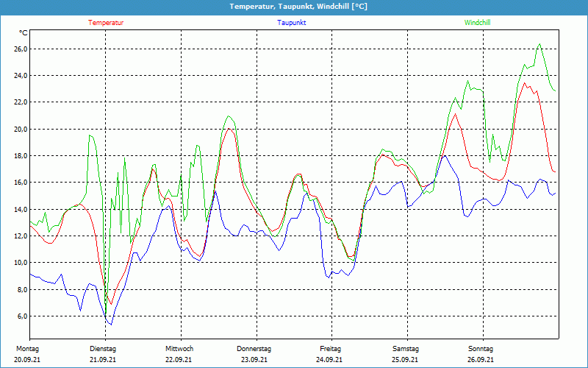
Task: Click the date 21.09.21
Action: (x=103, y=360)
